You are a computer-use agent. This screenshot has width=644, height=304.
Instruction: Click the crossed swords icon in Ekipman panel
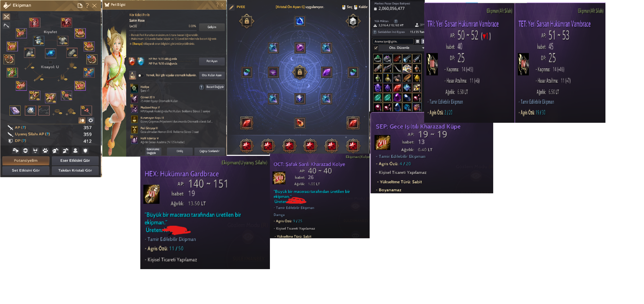click(x=6, y=17)
